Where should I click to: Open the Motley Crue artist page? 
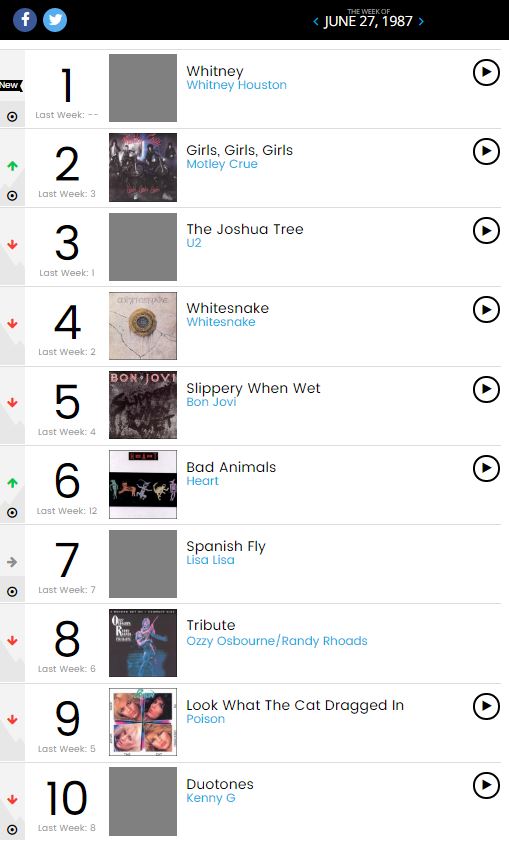(x=222, y=164)
